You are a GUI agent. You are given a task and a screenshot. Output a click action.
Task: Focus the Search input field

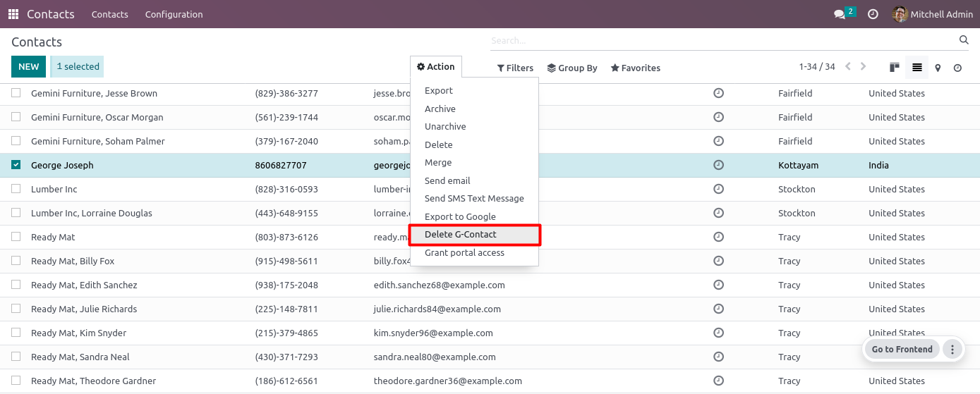[723, 41]
